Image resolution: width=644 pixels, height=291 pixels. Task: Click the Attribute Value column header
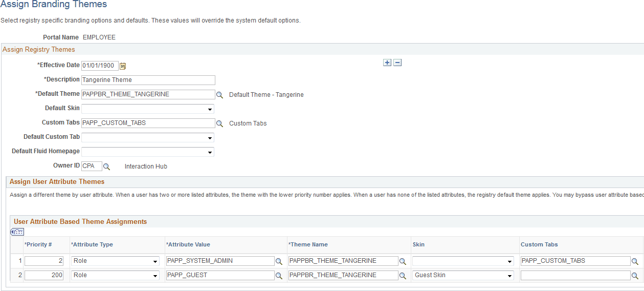188,245
